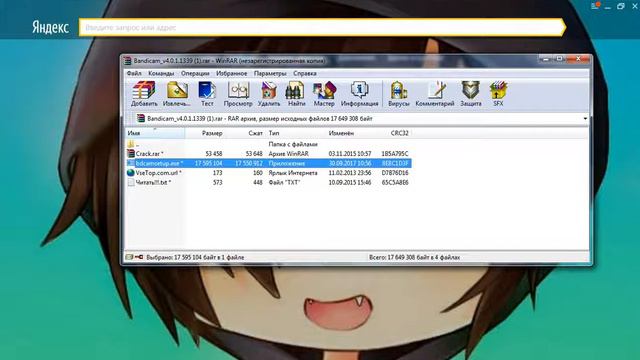640x360 pixels.
Task: Click the CRC32 value D7876D16
Action: coord(395,173)
